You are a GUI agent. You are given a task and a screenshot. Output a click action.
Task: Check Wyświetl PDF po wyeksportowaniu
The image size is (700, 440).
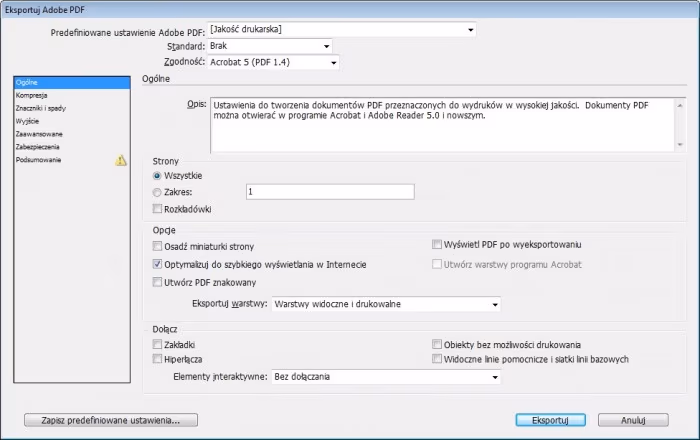[437, 244]
